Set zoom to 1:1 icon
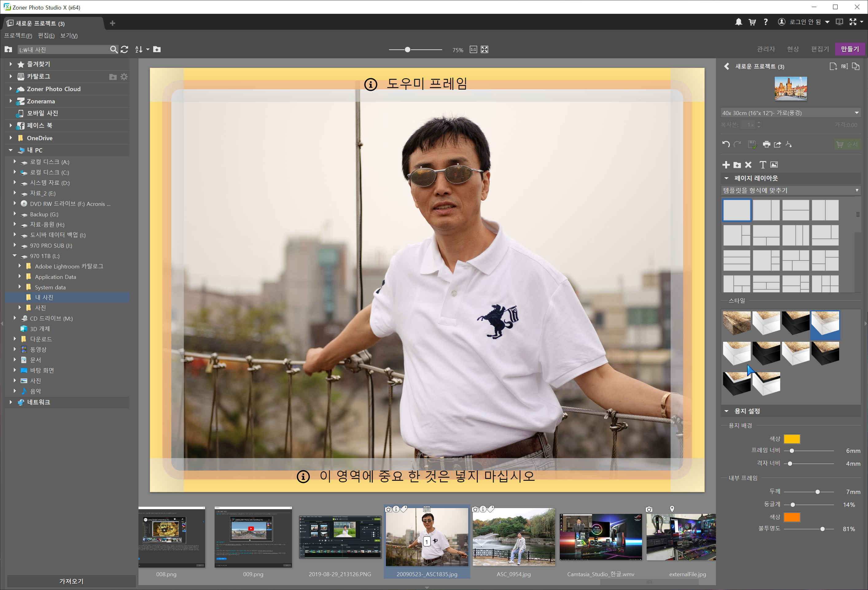Image resolution: width=868 pixels, height=590 pixels. (x=473, y=50)
